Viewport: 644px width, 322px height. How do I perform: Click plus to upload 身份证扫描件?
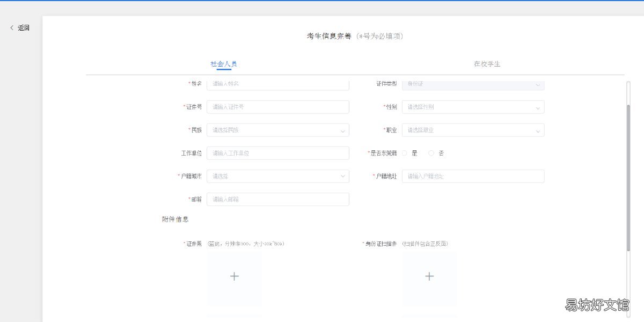tap(429, 276)
